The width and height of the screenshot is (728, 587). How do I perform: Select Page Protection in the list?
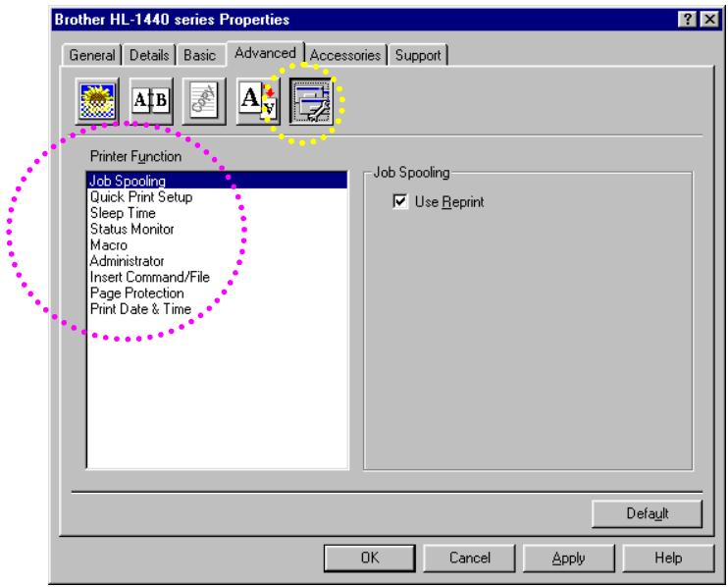coord(217,293)
